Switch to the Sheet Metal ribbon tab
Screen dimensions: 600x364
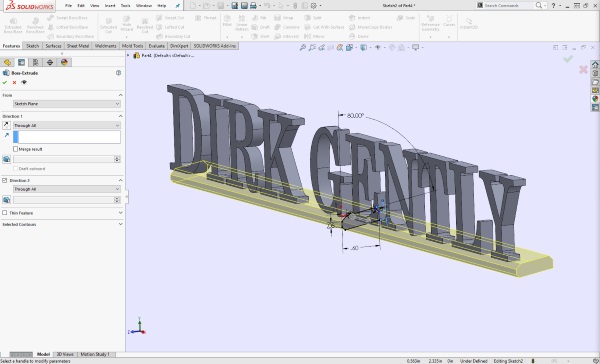[78, 46]
